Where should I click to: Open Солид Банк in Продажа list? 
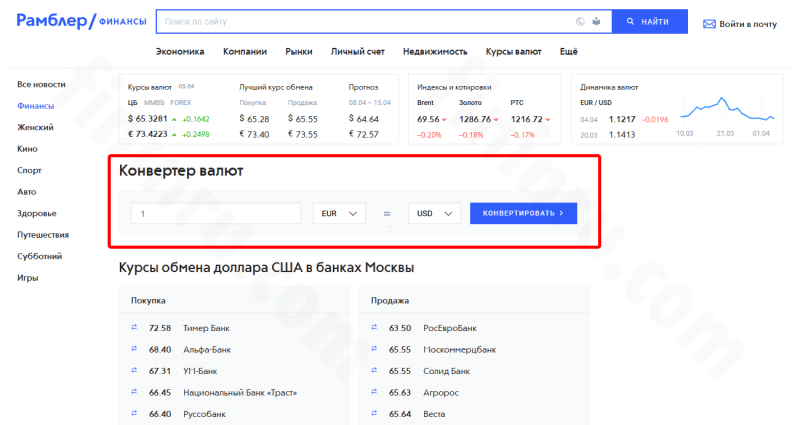point(446,371)
